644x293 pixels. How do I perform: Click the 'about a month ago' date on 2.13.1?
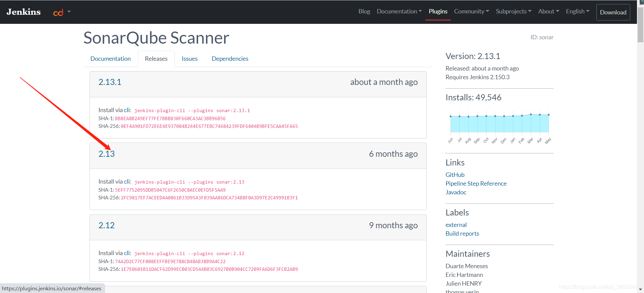384,82
